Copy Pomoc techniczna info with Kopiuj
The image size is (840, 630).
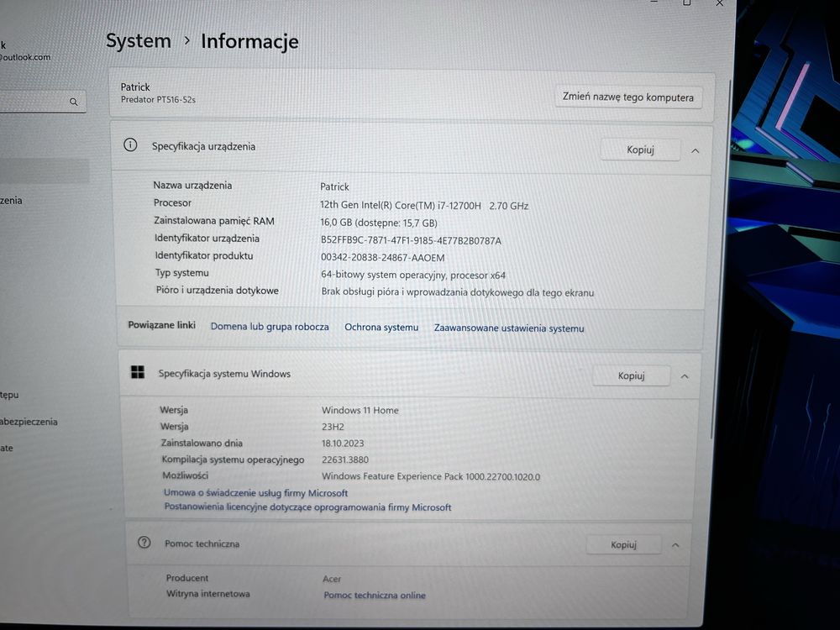click(x=623, y=544)
